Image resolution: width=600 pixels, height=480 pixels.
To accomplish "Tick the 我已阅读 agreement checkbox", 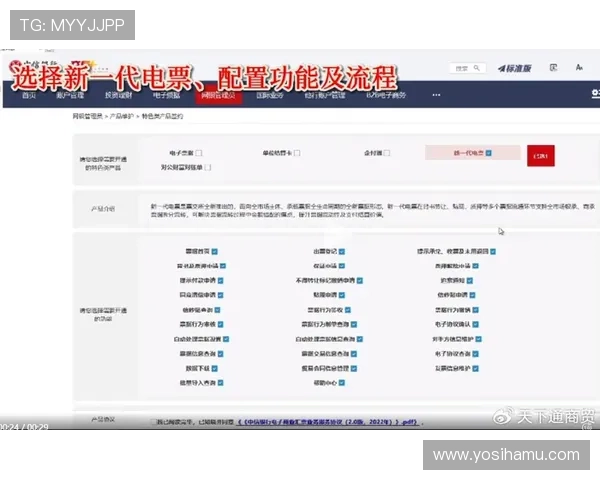I will tap(153, 422).
